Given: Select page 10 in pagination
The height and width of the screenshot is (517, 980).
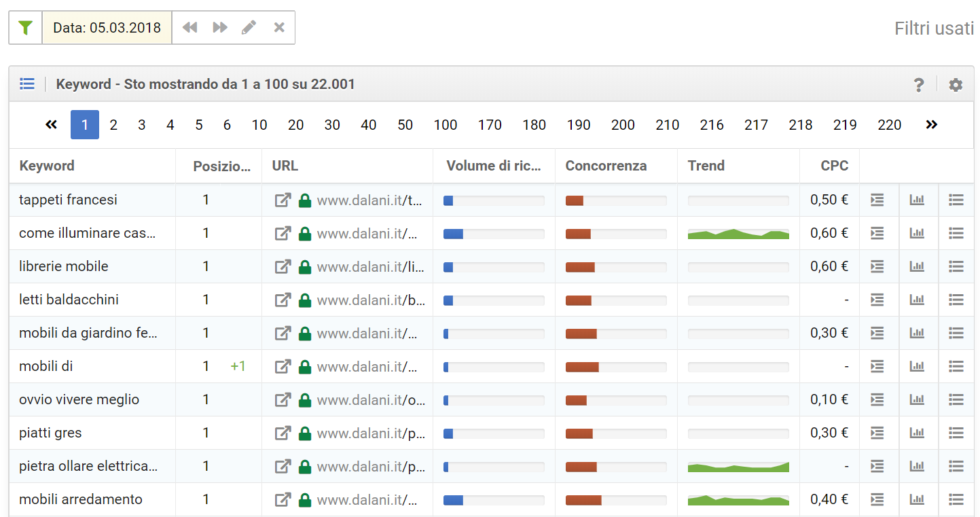Looking at the screenshot, I should click(x=259, y=125).
